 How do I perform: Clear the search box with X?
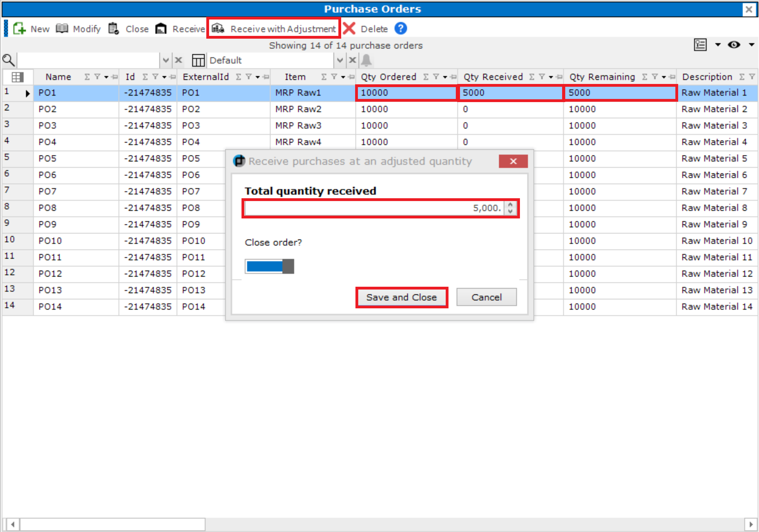pyautogui.click(x=178, y=60)
